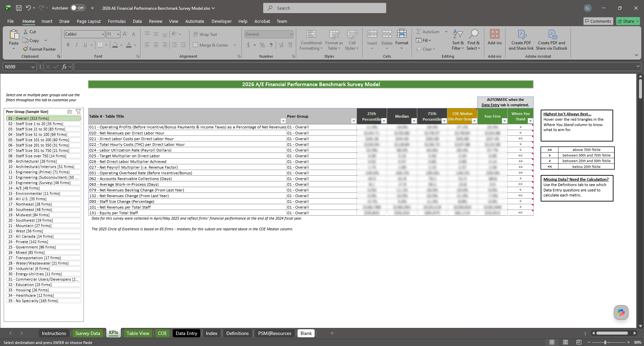Screen dimensions: 644x346
Task: Click Merge & Center button
Action: (x=211, y=45)
